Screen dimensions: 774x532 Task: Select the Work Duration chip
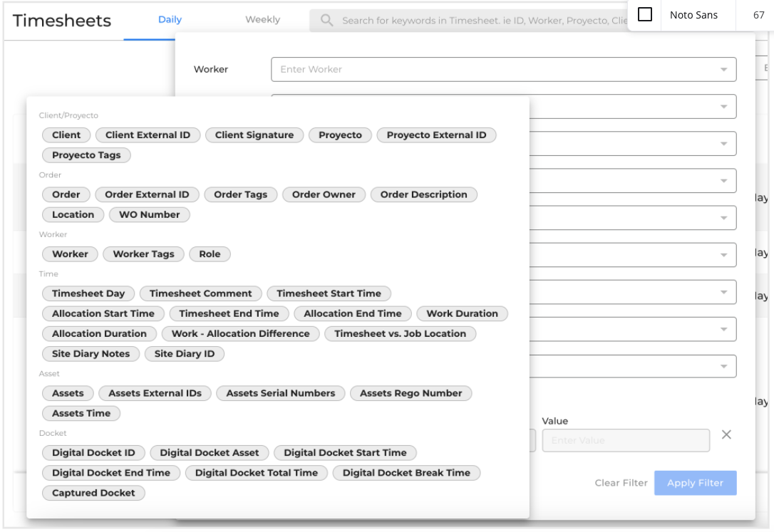pos(462,314)
